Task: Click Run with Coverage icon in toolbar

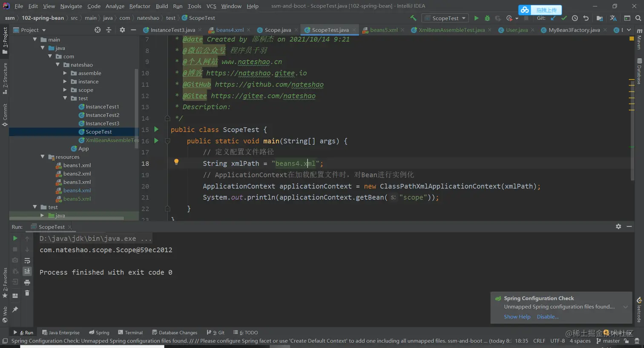Action: (498, 18)
